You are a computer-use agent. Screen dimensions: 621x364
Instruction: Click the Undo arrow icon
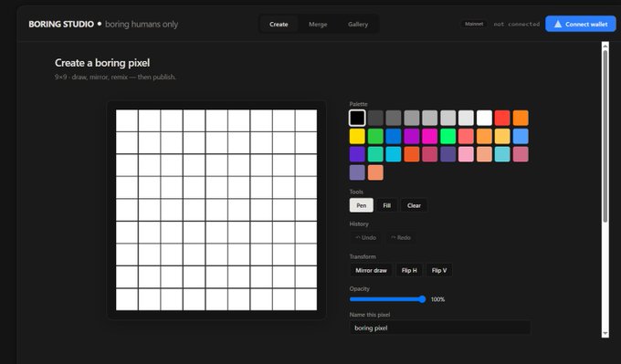pyautogui.click(x=358, y=237)
